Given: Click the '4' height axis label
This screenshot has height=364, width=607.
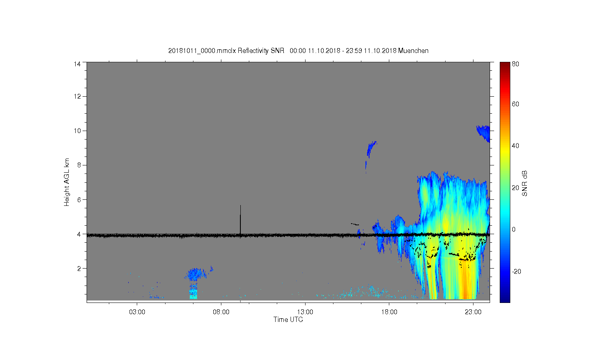Looking at the screenshot, I should 79,234.
